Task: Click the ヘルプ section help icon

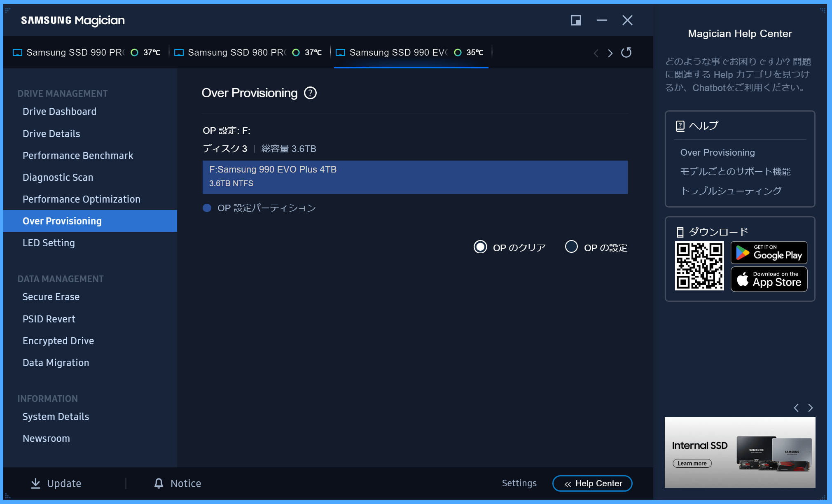Action: pyautogui.click(x=680, y=126)
